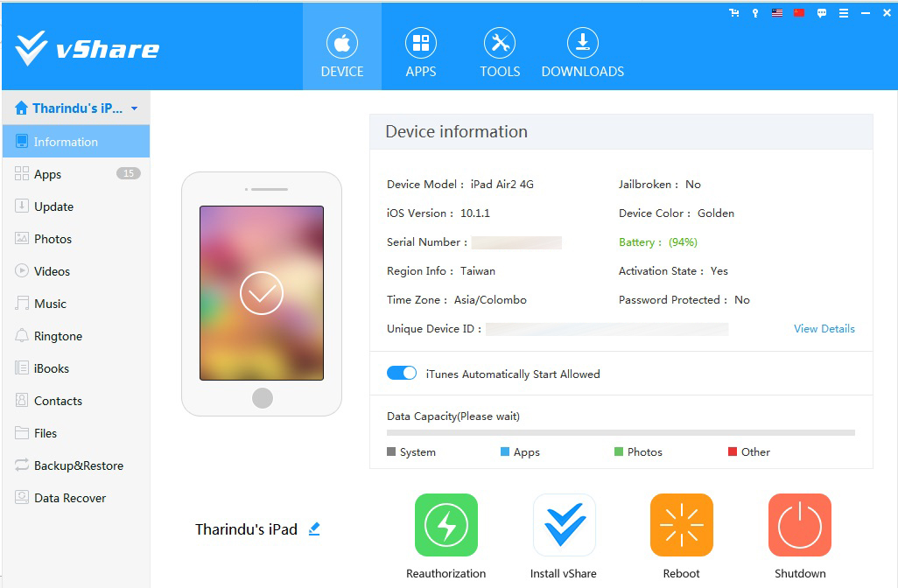Open the TOOLS tab

(500, 52)
